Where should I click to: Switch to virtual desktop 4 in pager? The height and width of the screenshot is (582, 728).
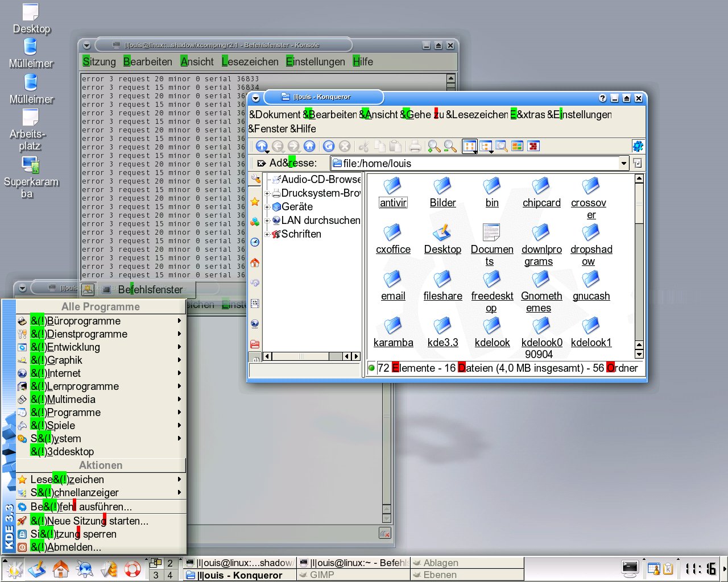point(169,575)
